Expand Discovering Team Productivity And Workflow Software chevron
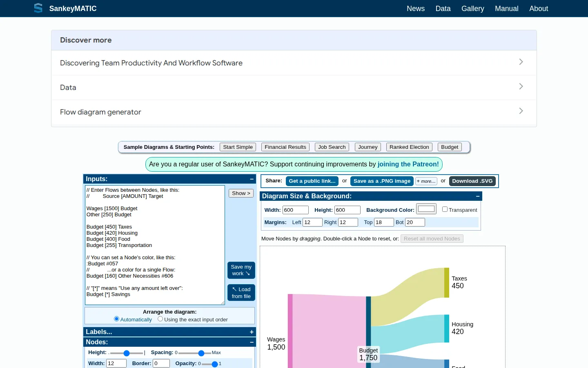588x368 pixels. click(x=521, y=62)
